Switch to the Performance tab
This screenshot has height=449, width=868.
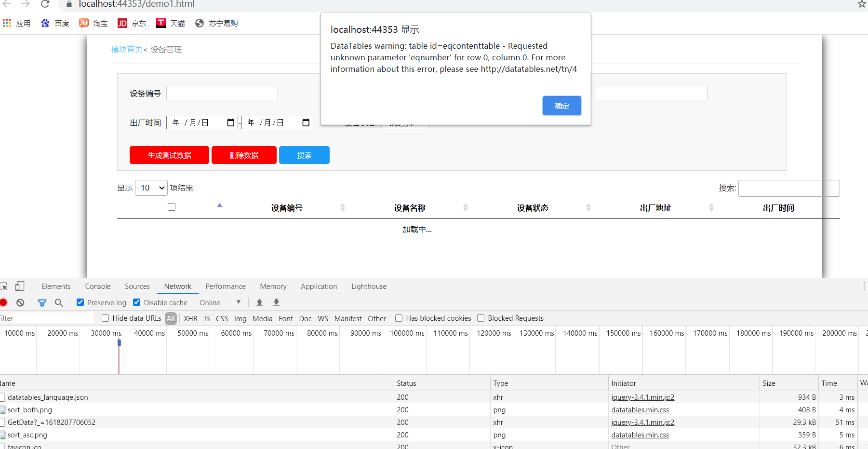[x=226, y=286]
